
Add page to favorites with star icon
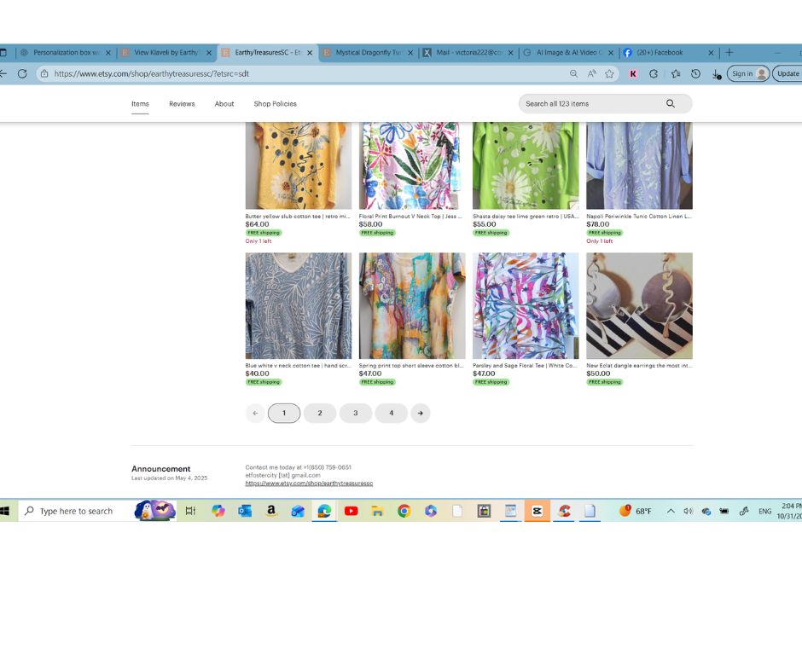coord(609,73)
